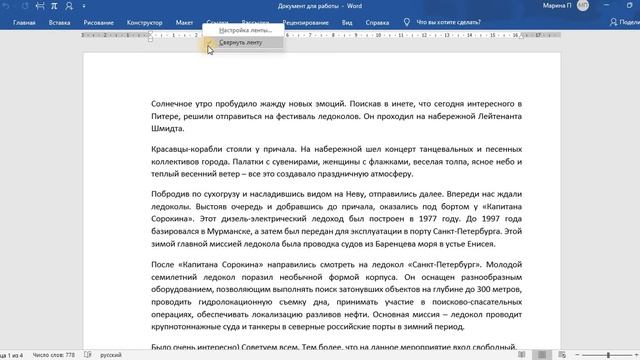The width and height of the screenshot is (640, 360).
Task: Click the word 'гидролокационную' in the text
Action: pyautogui.click(x=236, y=302)
